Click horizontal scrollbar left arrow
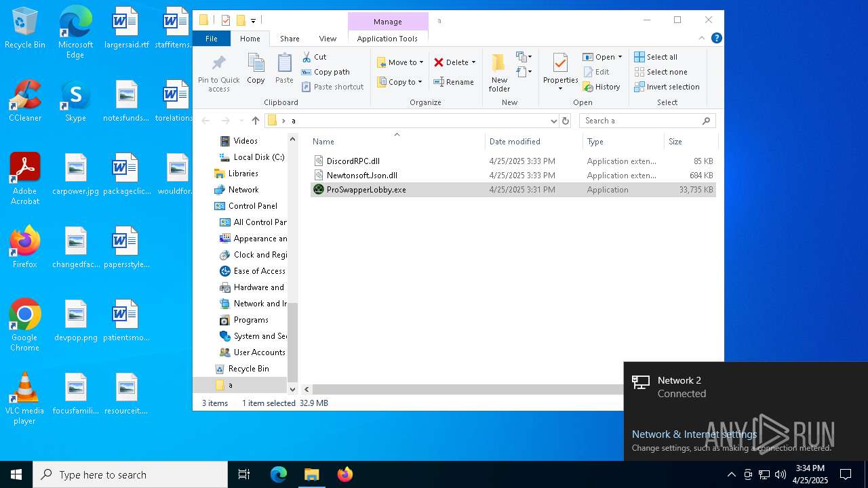 [307, 389]
